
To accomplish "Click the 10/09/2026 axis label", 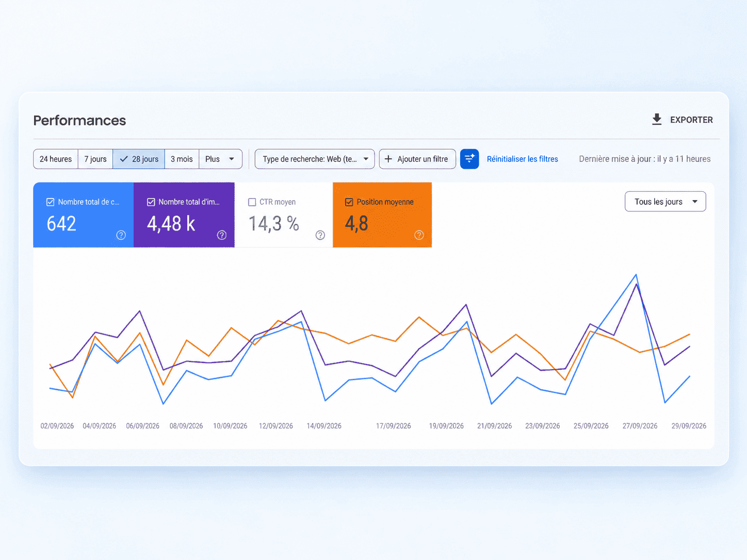I will tap(230, 426).
